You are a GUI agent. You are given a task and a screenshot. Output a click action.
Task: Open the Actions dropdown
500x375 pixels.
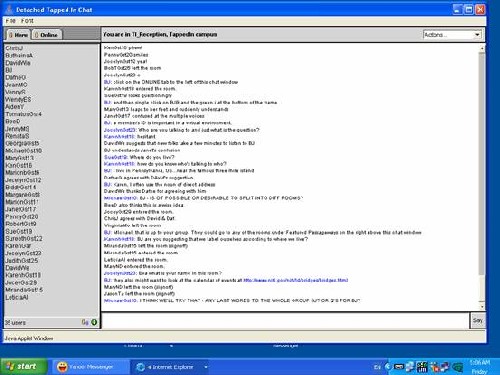coord(452,35)
